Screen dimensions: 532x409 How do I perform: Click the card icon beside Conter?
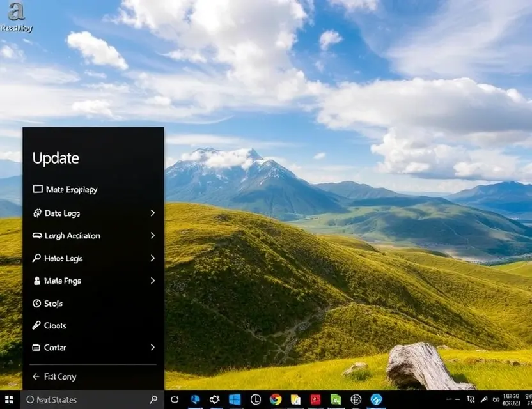click(x=36, y=347)
